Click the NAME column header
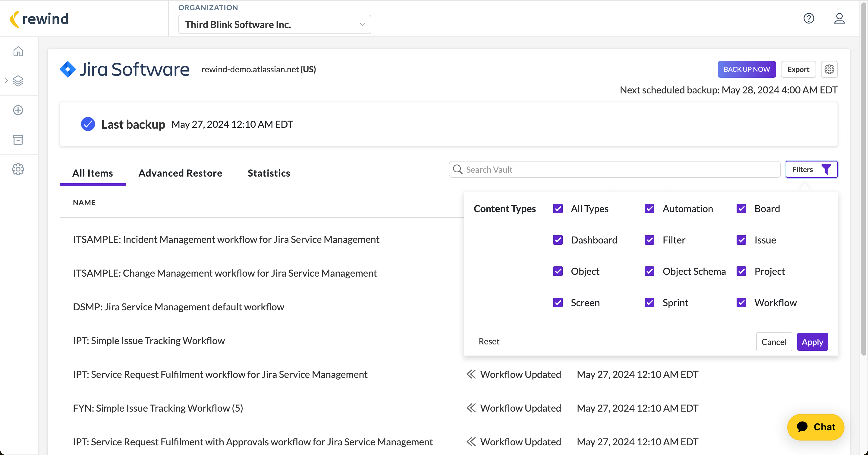 pyautogui.click(x=84, y=202)
